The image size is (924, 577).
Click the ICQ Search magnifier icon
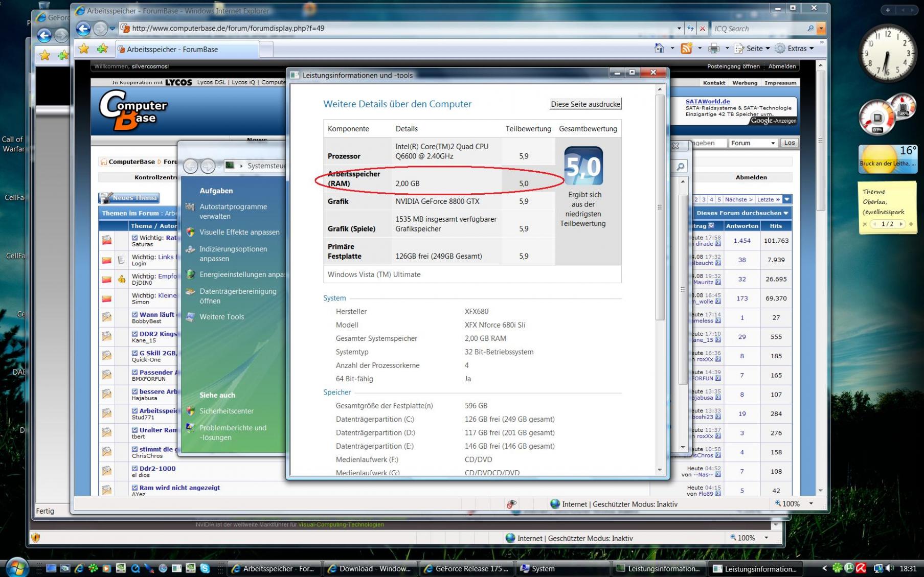click(x=810, y=29)
